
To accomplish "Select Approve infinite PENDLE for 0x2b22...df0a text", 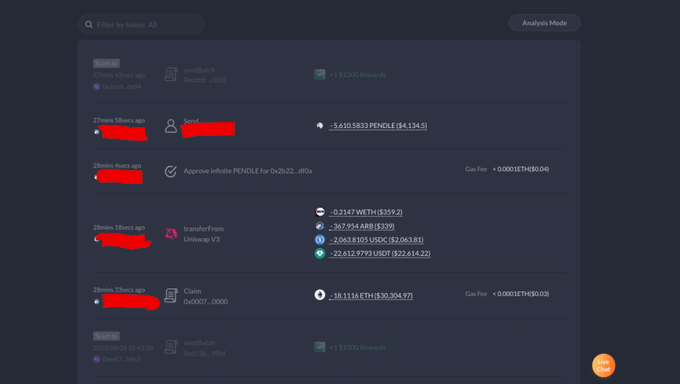I will [248, 171].
